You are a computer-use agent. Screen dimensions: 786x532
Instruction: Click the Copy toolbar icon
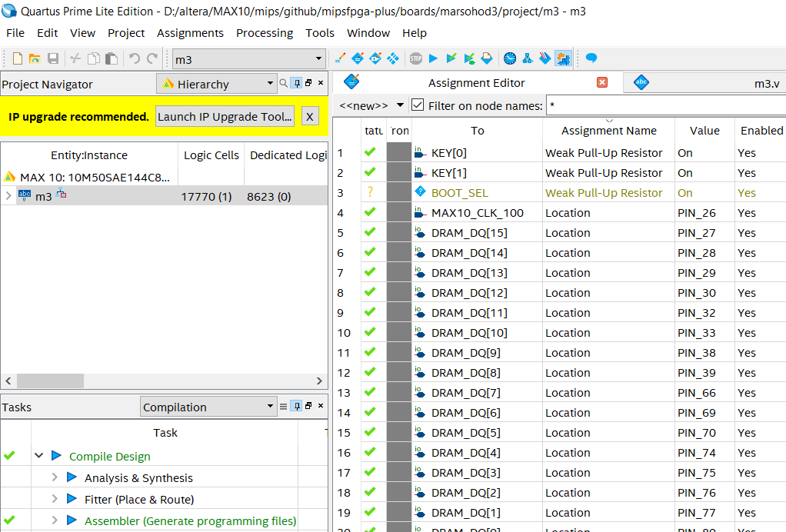click(94, 58)
